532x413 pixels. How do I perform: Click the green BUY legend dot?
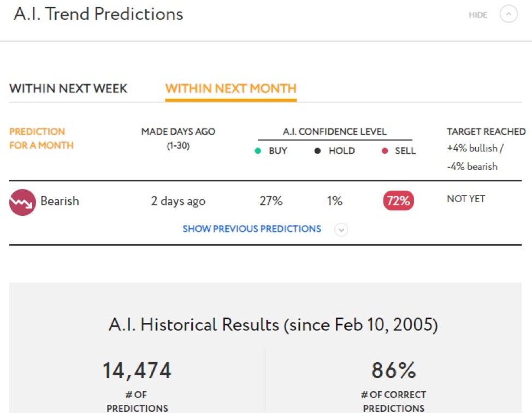[x=258, y=151]
